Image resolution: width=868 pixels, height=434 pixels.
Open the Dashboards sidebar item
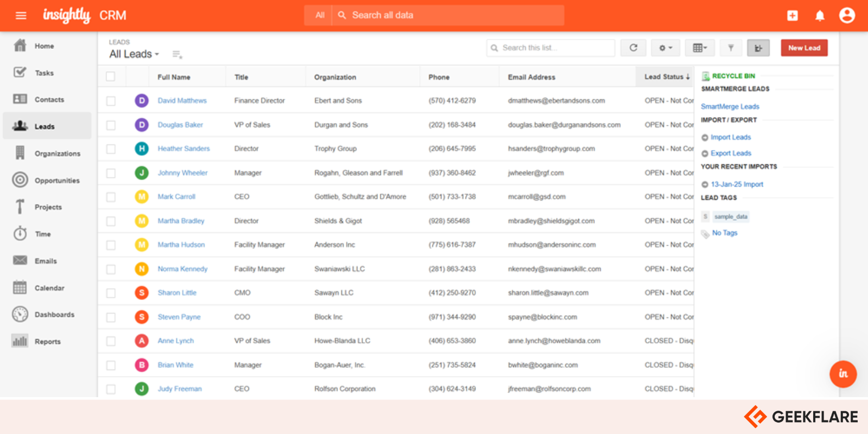[54, 315]
